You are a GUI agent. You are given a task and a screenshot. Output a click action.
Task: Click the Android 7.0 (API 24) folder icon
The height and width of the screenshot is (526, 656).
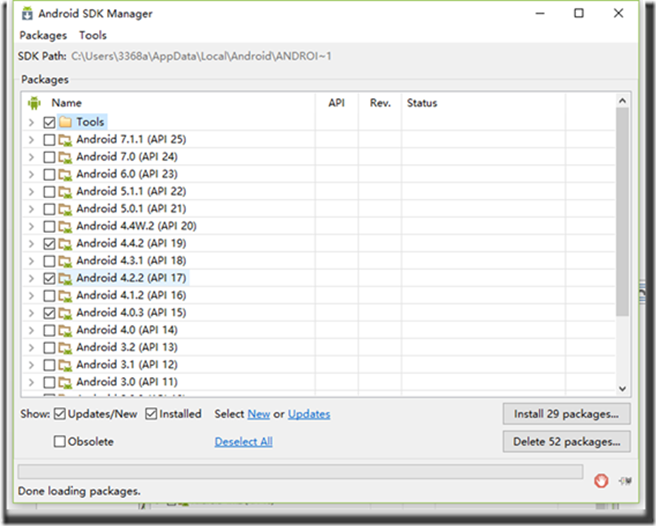65,157
